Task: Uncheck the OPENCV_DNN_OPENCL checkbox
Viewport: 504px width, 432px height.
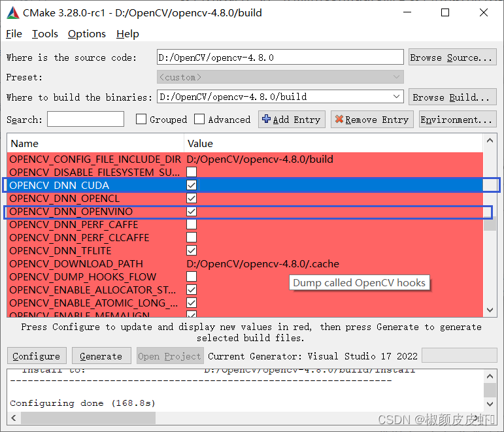Action: pos(192,198)
